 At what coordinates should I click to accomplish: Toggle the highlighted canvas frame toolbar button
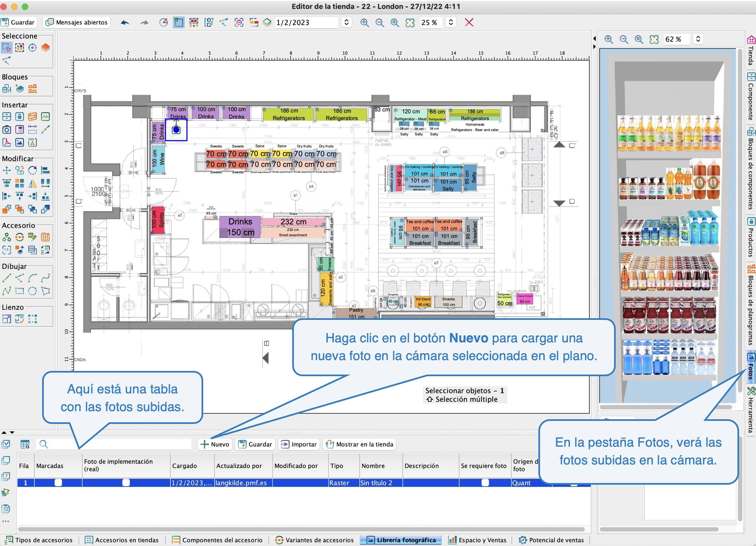click(x=179, y=22)
